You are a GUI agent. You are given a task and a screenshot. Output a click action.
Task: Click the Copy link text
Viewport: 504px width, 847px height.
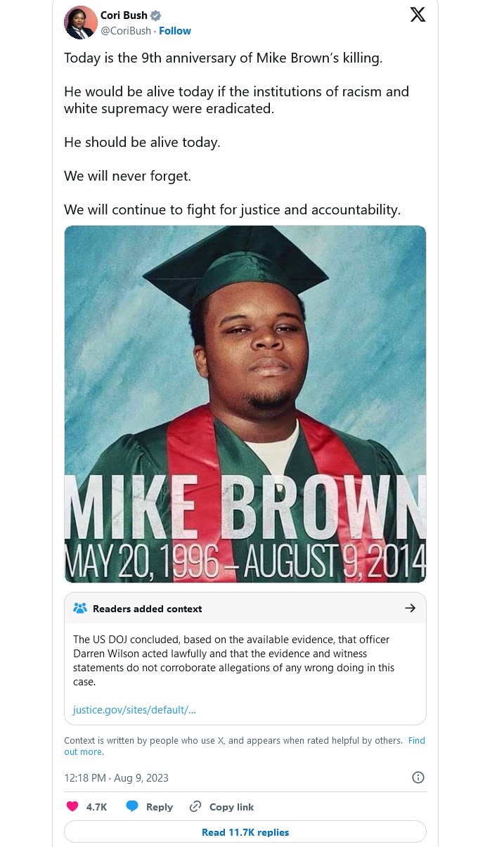click(231, 807)
